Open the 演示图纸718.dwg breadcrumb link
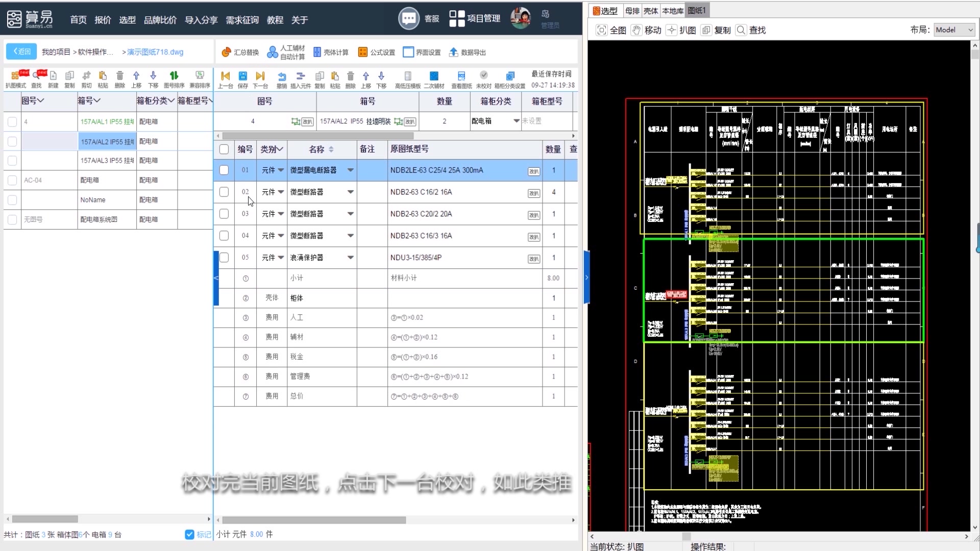This screenshot has width=980, height=551. tap(155, 52)
